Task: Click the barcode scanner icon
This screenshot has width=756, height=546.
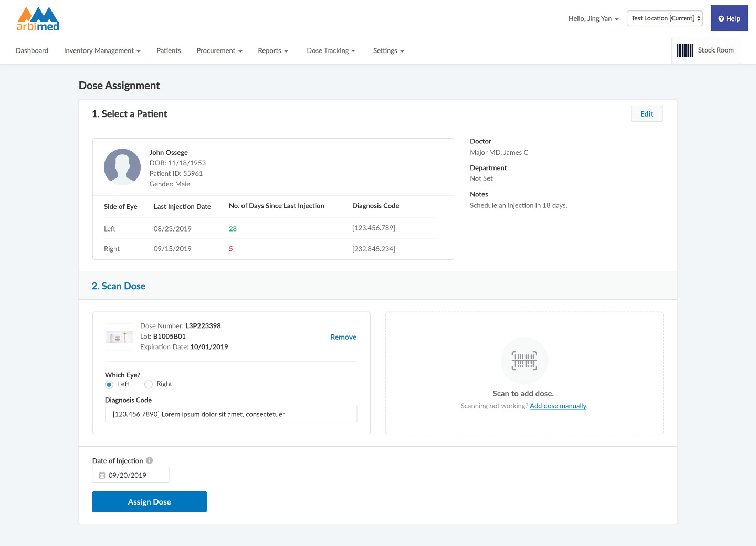Action: [x=524, y=361]
